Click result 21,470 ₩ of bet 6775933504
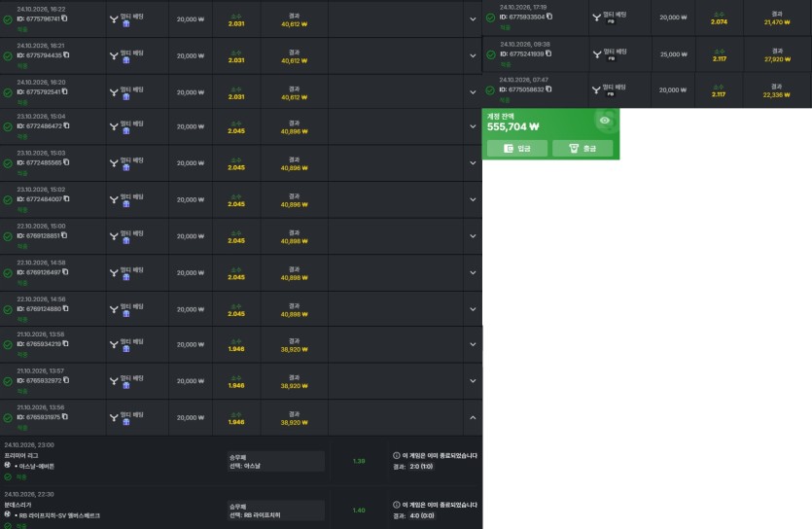This screenshot has width=812, height=529. 777,22
